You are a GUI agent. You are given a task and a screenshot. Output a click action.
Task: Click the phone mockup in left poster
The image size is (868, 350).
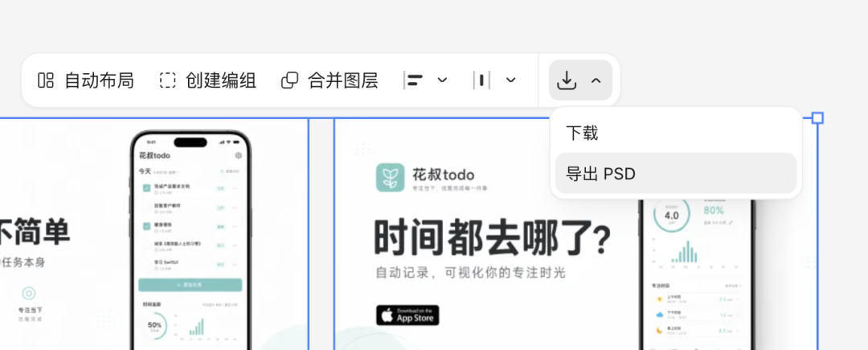191,241
